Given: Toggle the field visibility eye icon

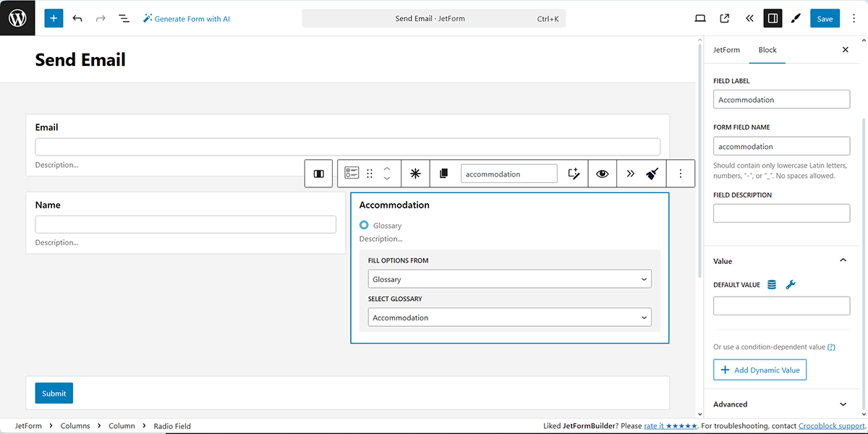Looking at the screenshot, I should pyautogui.click(x=603, y=174).
